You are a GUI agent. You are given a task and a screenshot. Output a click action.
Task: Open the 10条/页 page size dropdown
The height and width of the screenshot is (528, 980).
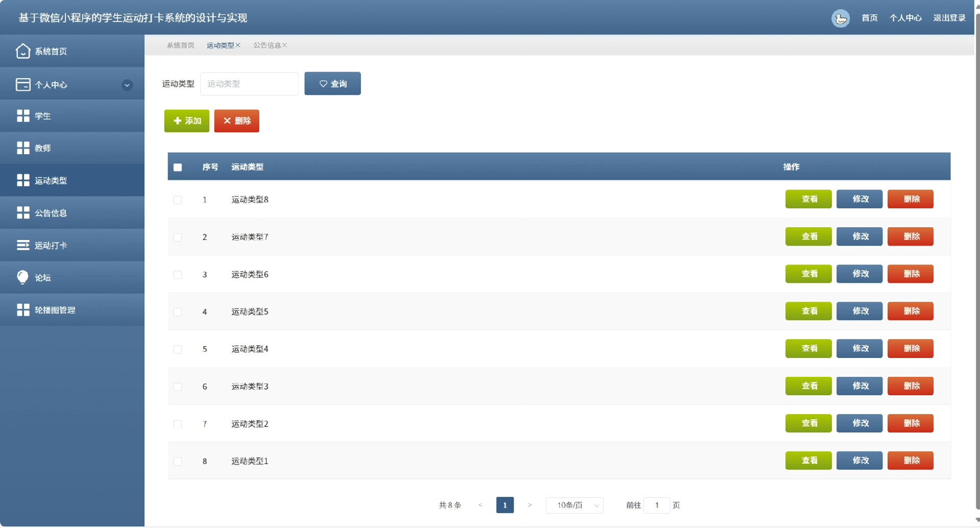[575, 505]
